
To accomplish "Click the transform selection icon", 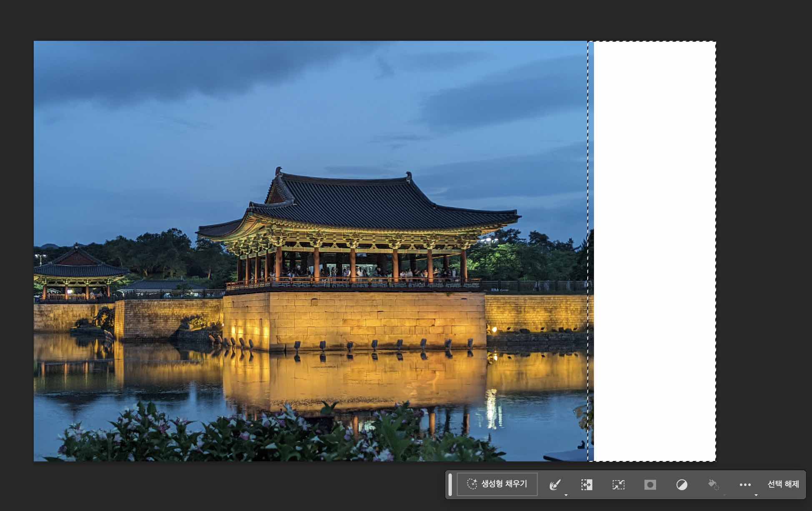I will click(618, 484).
